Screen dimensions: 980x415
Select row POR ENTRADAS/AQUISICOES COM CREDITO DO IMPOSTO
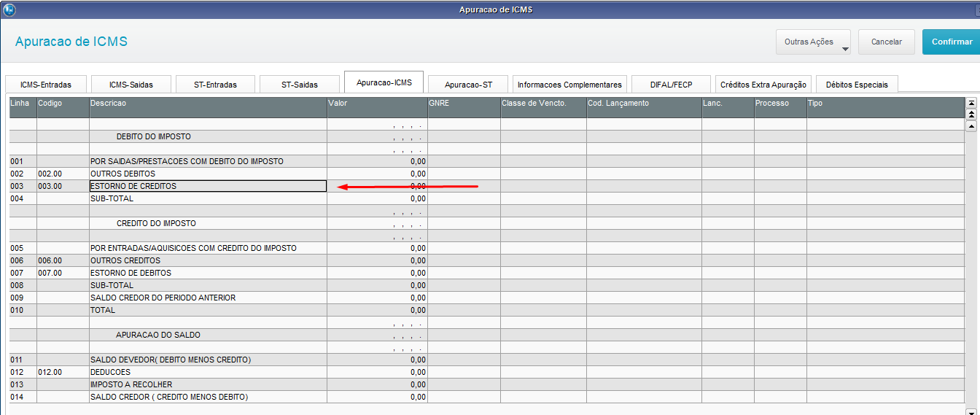[x=486, y=248]
